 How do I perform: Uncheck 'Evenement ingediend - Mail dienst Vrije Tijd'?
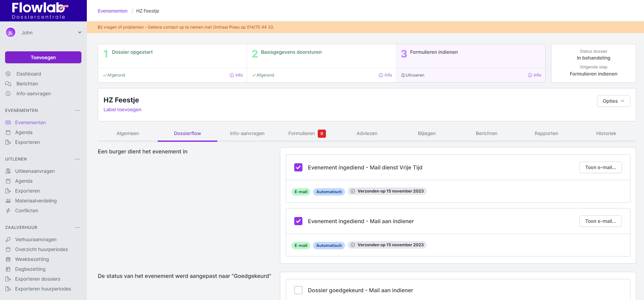pyautogui.click(x=298, y=167)
